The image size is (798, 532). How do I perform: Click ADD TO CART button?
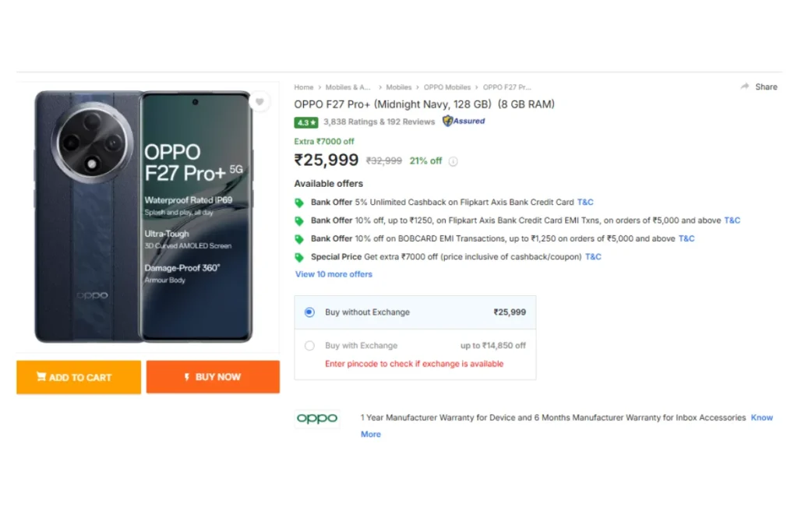(x=79, y=377)
